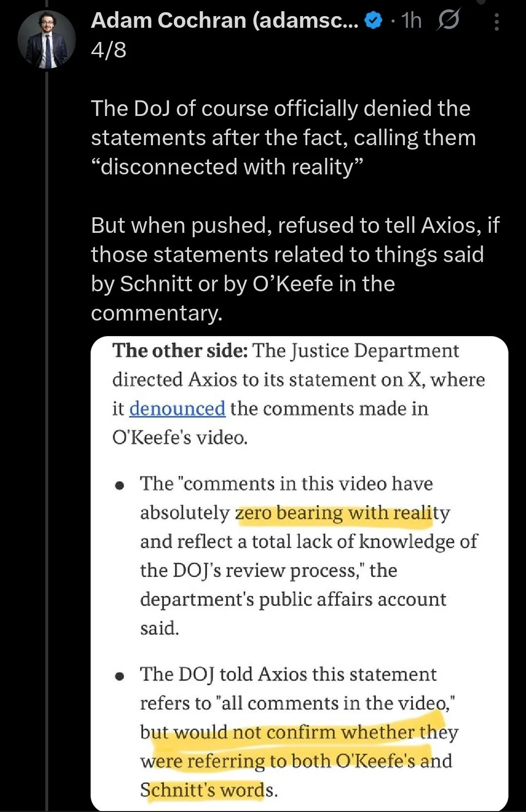Click the blue verified badge

coord(374,21)
